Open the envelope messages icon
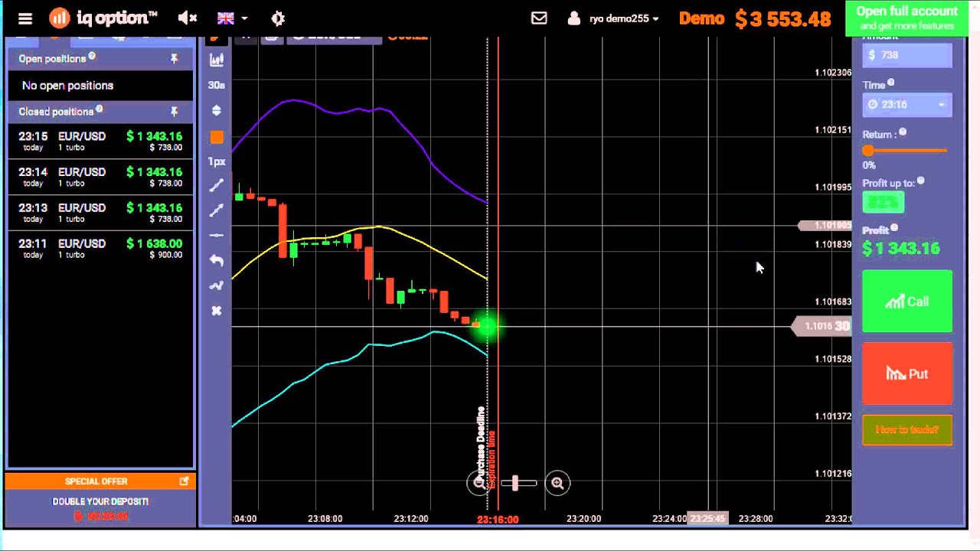 (x=539, y=18)
